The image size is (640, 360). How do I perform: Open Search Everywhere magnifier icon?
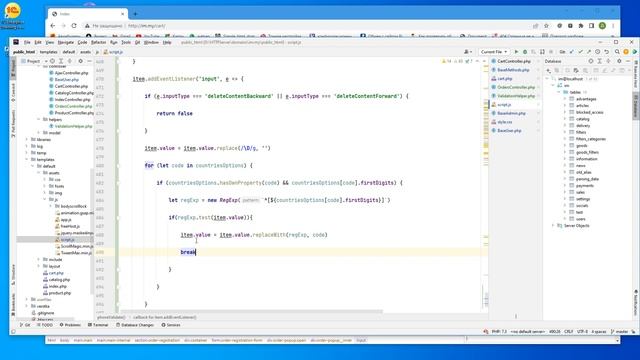tap(617, 52)
